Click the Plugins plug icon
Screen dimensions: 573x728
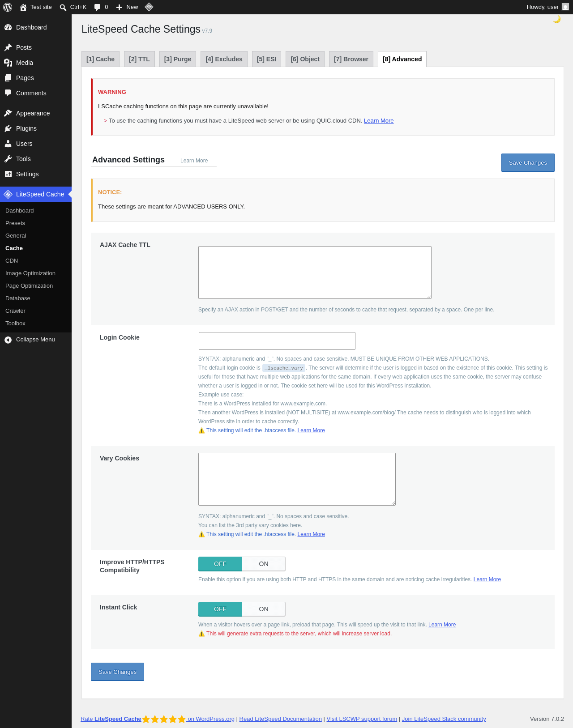(8, 128)
